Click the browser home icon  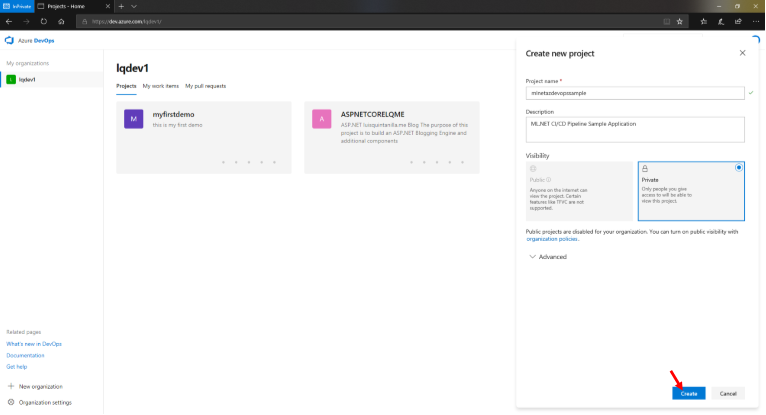[61, 20]
